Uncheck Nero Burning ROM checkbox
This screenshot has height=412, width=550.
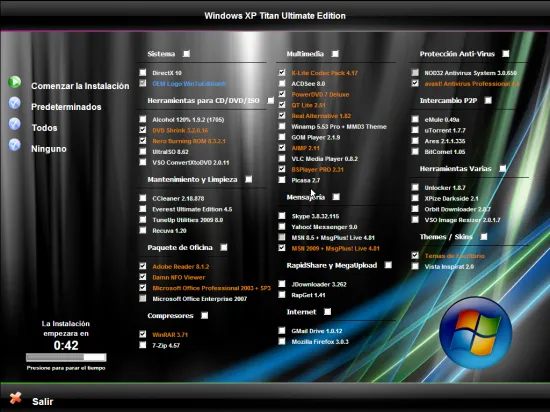(x=143, y=141)
